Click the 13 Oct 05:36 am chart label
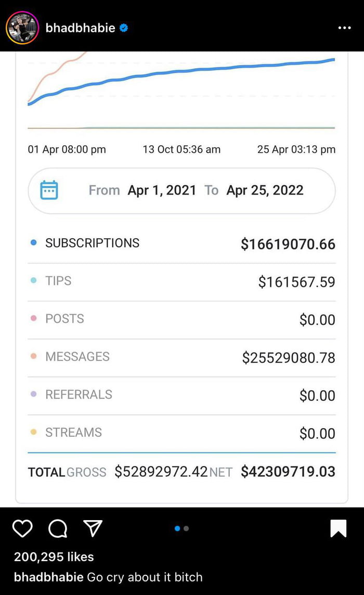The height and width of the screenshot is (595, 364). (x=180, y=149)
